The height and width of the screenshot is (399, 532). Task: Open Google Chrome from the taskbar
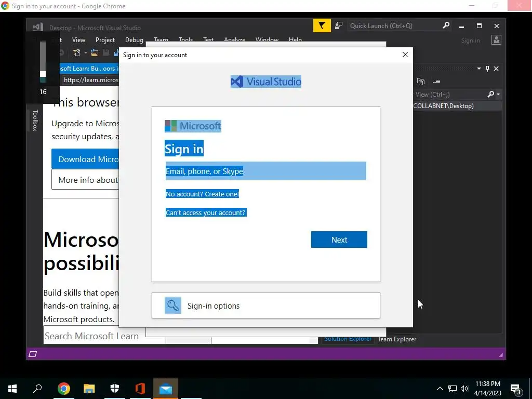click(64, 389)
